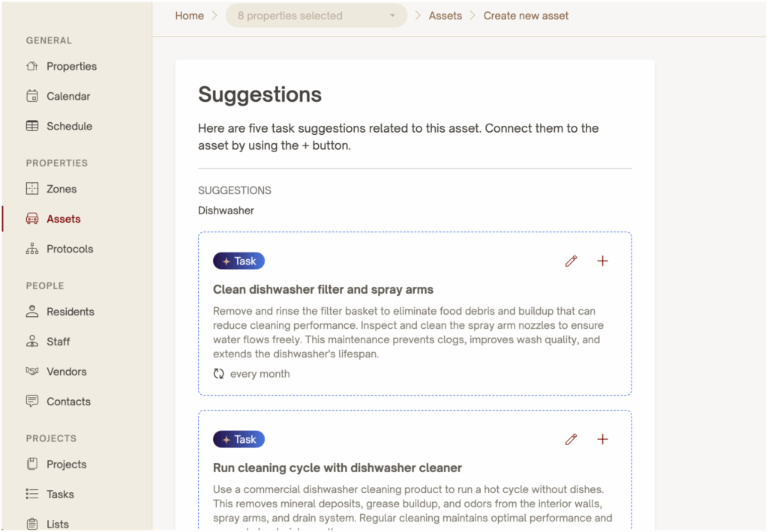The height and width of the screenshot is (532, 768).
Task: Open Tasks in the sidebar
Action: click(60, 495)
